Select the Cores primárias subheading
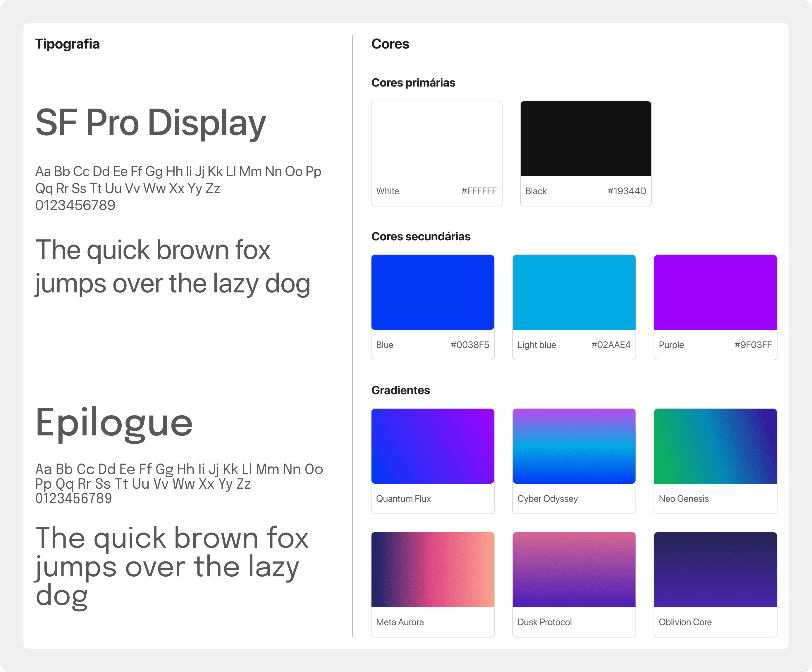The height and width of the screenshot is (672, 812). click(x=413, y=82)
